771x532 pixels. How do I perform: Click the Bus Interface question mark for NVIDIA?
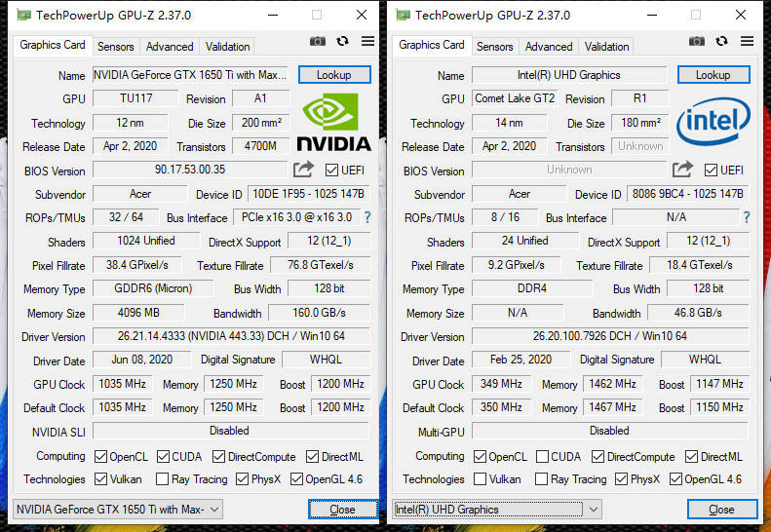[367, 217]
